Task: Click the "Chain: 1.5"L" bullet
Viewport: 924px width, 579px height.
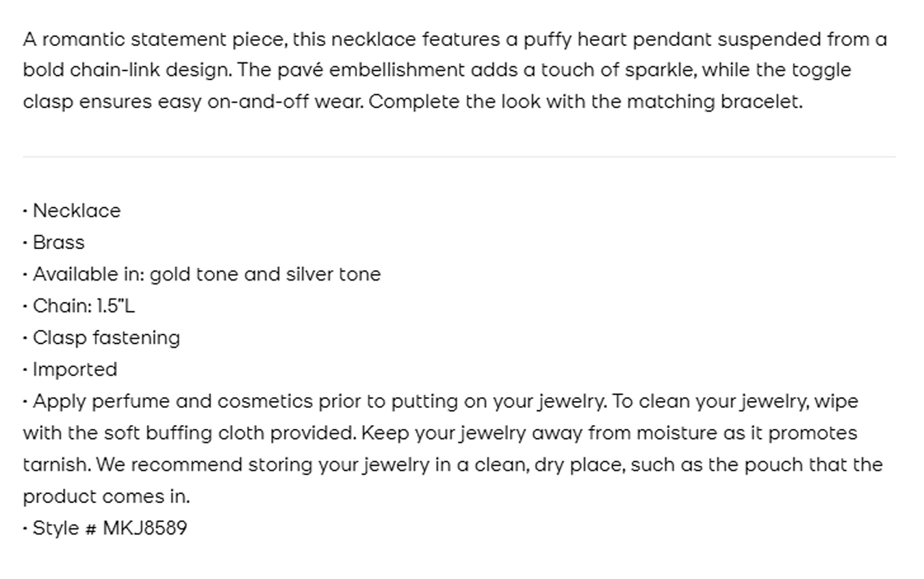Action: coord(84,306)
